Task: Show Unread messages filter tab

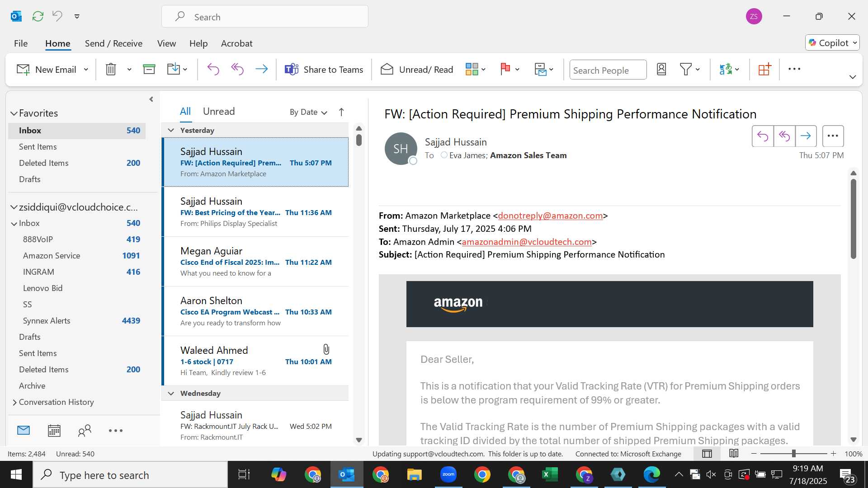Action: click(219, 112)
